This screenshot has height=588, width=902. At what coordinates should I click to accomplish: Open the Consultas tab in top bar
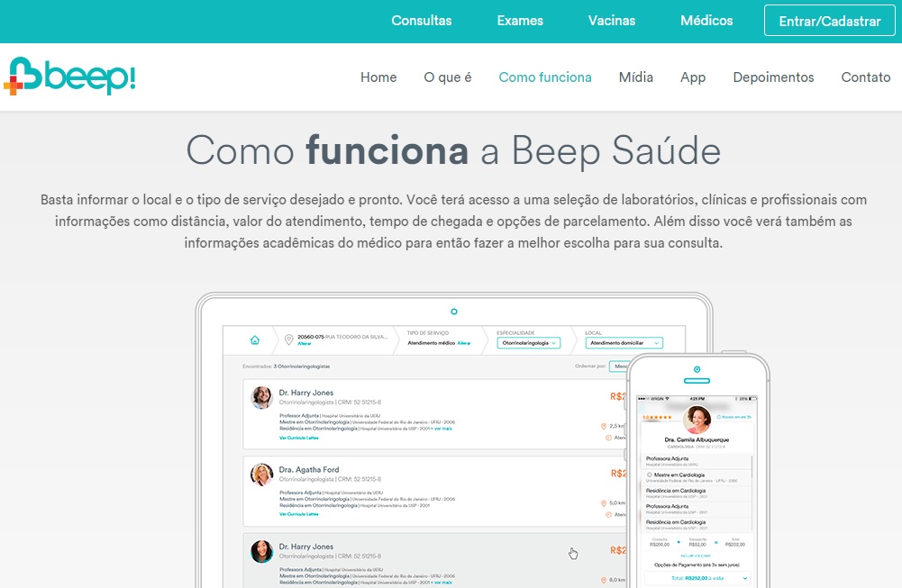[x=422, y=21]
